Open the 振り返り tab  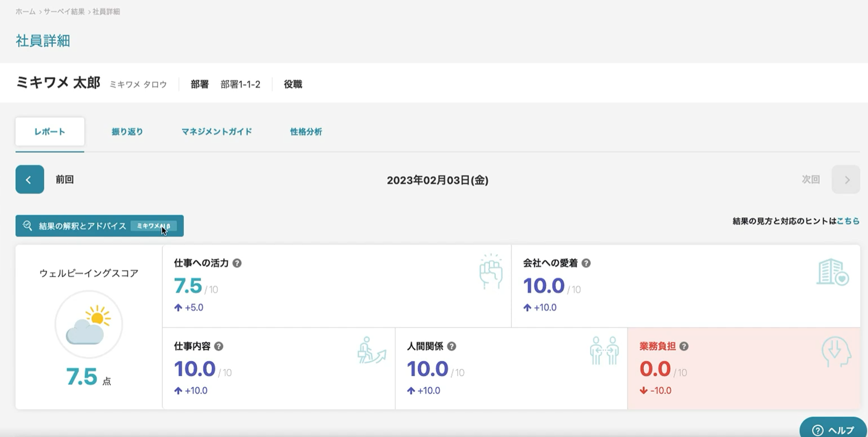127,132
